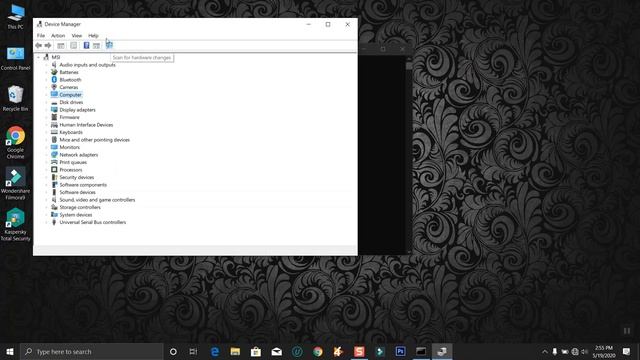Open Control Panel desktop icon

[x=16, y=58]
